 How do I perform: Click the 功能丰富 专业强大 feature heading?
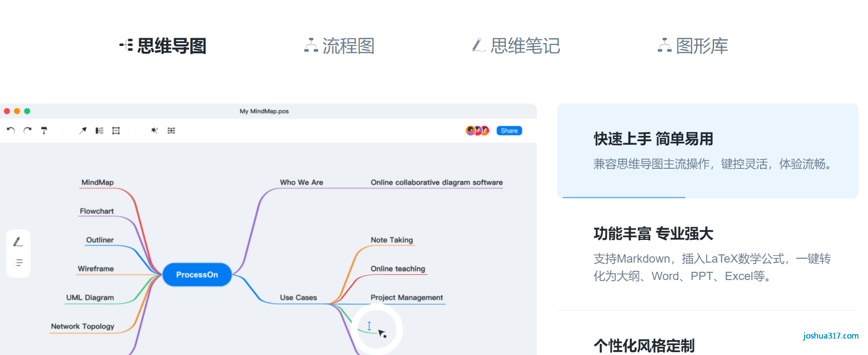653,234
